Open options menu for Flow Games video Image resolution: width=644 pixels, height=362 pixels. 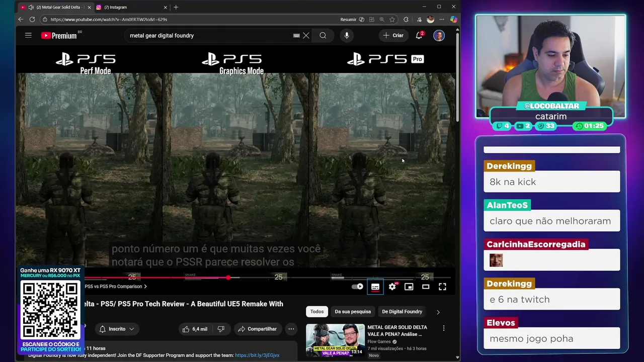point(444,328)
